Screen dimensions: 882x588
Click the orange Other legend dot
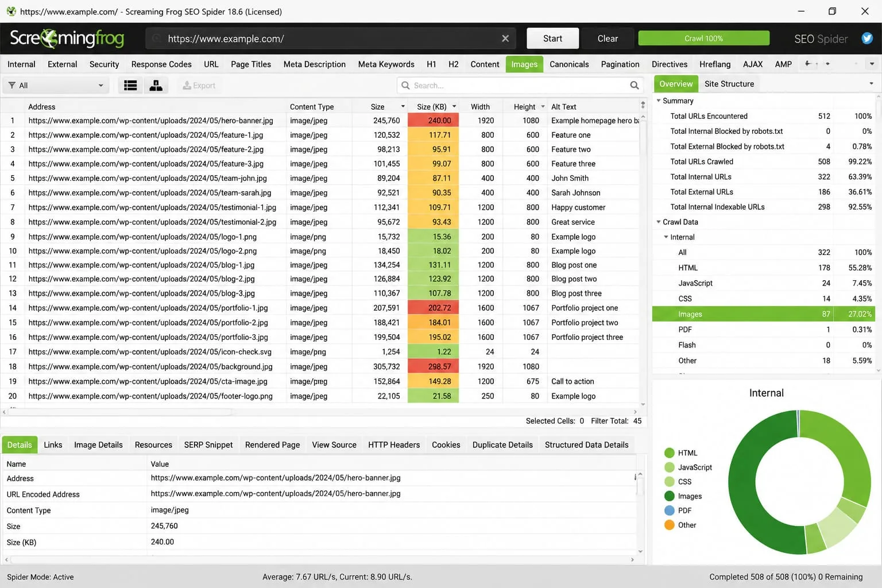(x=669, y=524)
